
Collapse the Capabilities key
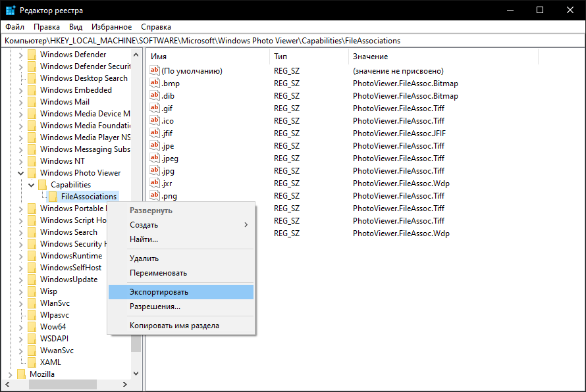32,185
